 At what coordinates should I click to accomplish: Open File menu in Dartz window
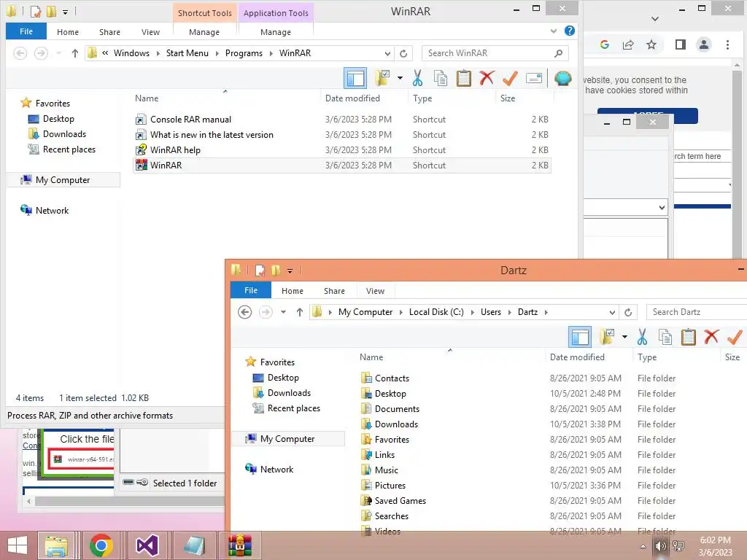(x=251, y=290)
